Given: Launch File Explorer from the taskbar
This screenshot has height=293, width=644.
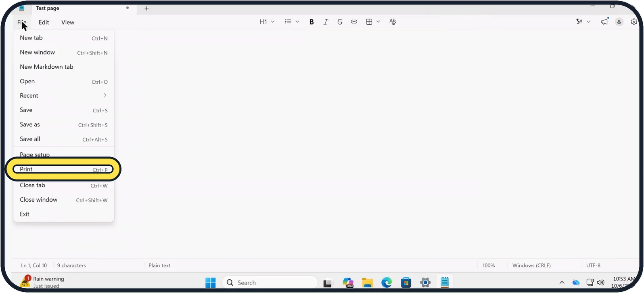Looking at the screenshot, I should [x=367, y=282].
